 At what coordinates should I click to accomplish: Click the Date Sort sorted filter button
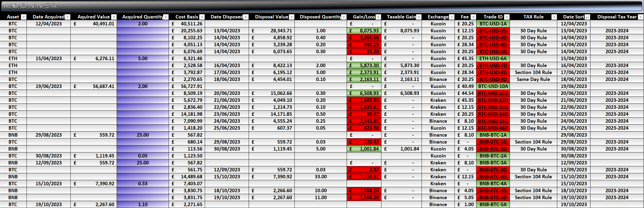587,17
